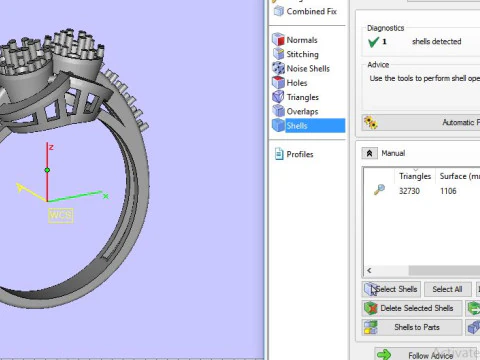Click the green arrow button beside Delete
Screen dimensions: 480x360
pyautogui.click(x=473, y=308)
